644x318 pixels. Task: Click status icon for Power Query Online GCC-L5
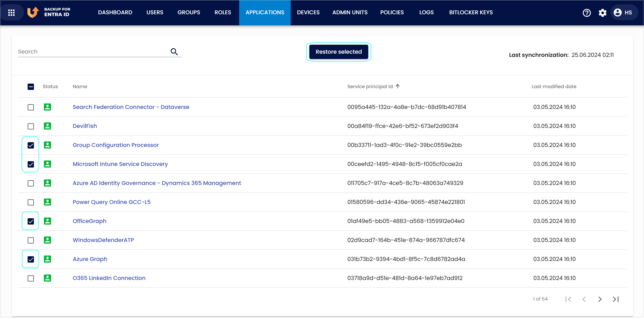click(x=47, y=202)
